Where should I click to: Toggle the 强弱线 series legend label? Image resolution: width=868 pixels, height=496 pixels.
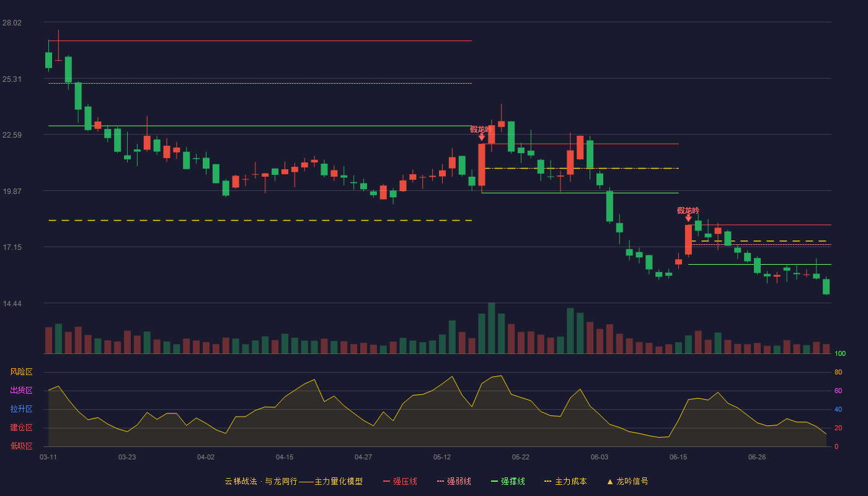459,482
